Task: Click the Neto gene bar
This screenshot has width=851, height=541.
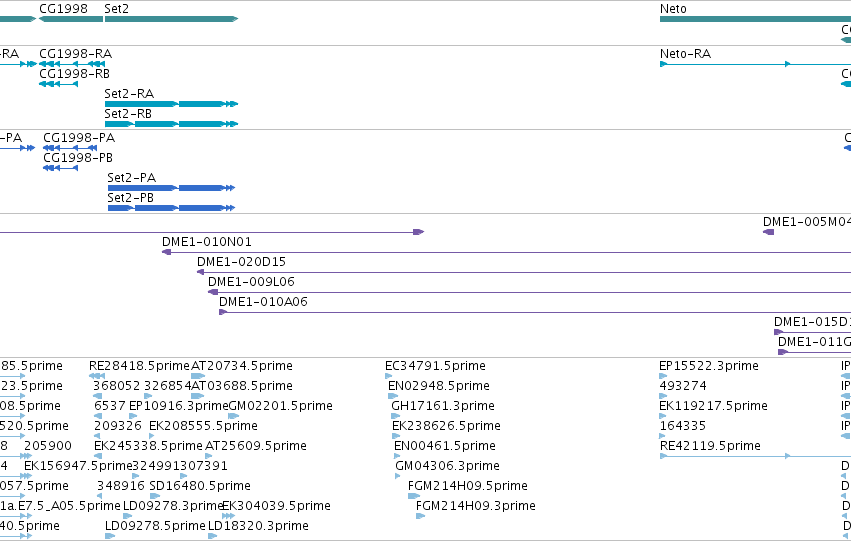Action: [x=755, y=19]
